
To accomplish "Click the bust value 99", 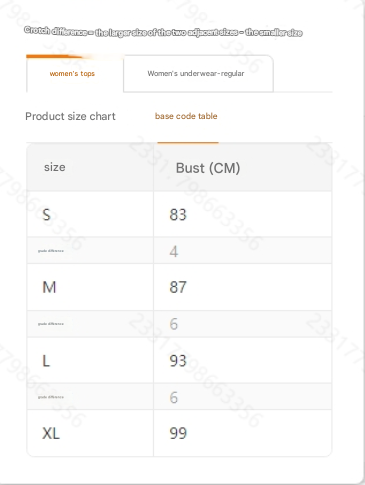I will (x=178, y=433).
